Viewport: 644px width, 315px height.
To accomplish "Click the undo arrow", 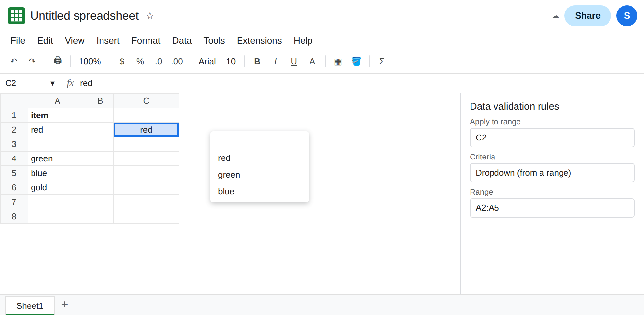I will (14, 61).
